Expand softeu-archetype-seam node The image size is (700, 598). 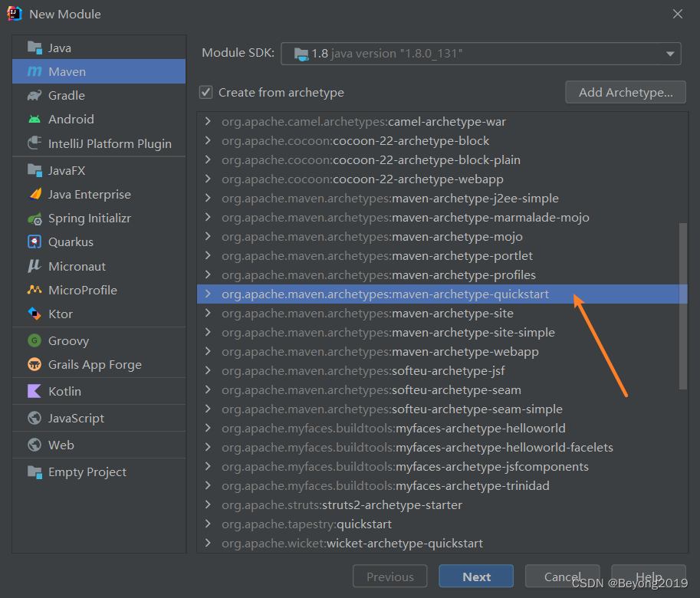(208, 389)
